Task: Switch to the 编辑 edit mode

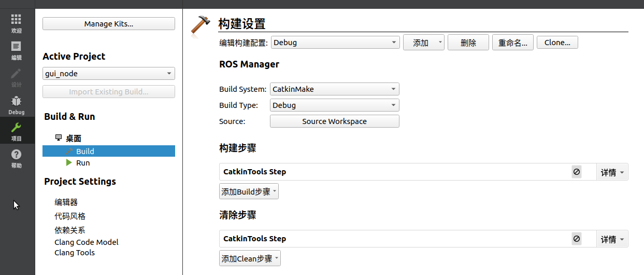Action: click(17, 50)
